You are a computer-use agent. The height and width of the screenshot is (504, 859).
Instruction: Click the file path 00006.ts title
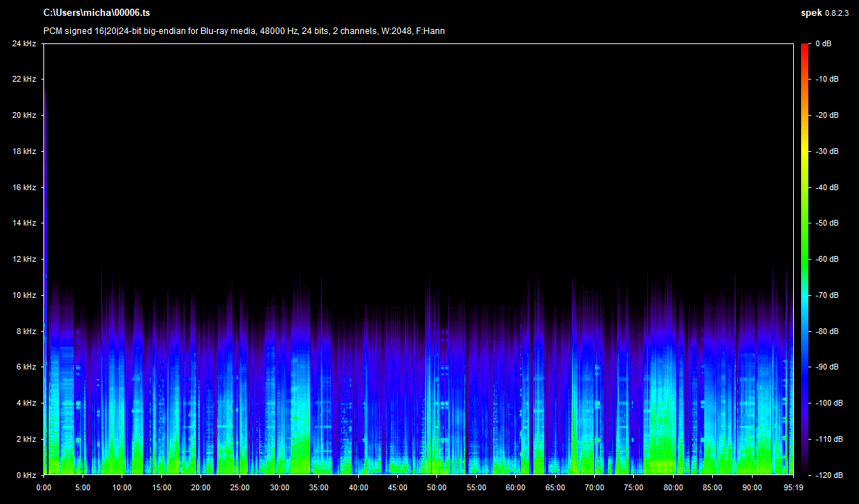(x=97, y=13)
